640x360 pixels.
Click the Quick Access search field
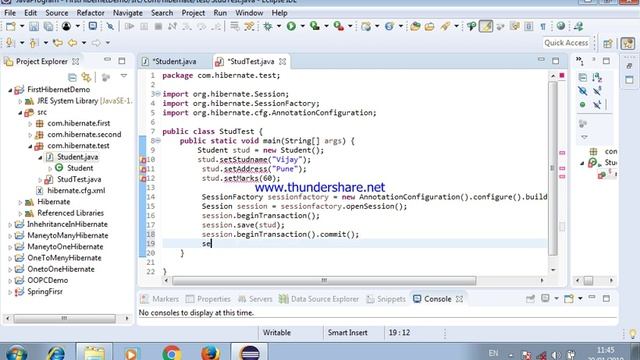point(566,43)
